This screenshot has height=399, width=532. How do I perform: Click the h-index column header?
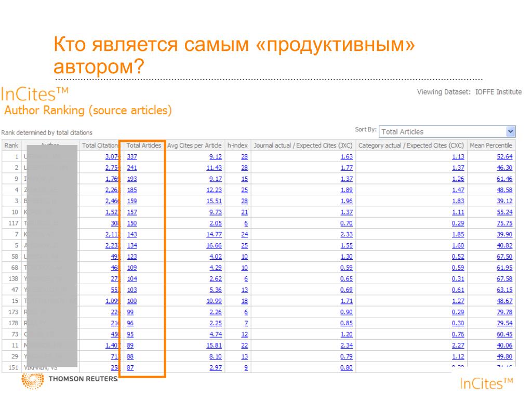(237, 145)
